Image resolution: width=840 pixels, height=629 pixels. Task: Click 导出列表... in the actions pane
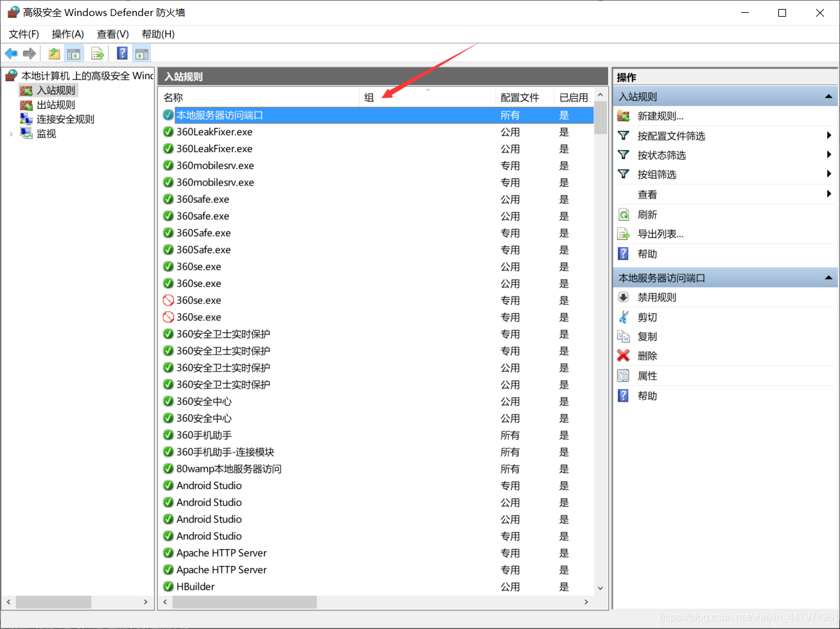[660, 234]
